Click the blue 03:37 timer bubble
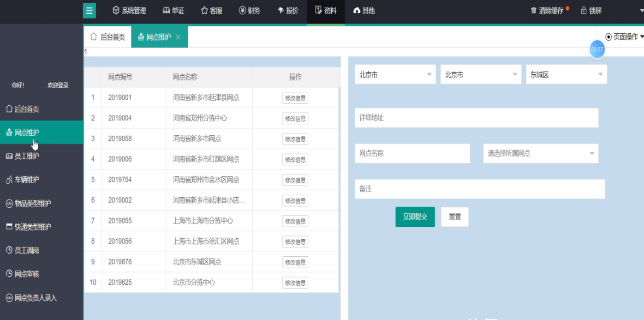The height and width of the screenshot is (320, 644). pos(597,49)
